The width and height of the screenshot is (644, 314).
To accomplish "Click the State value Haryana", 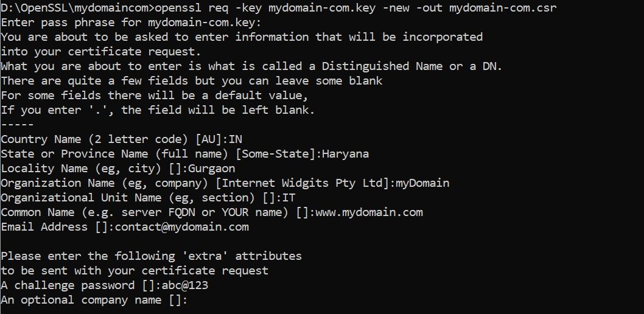I will [345, 154].
